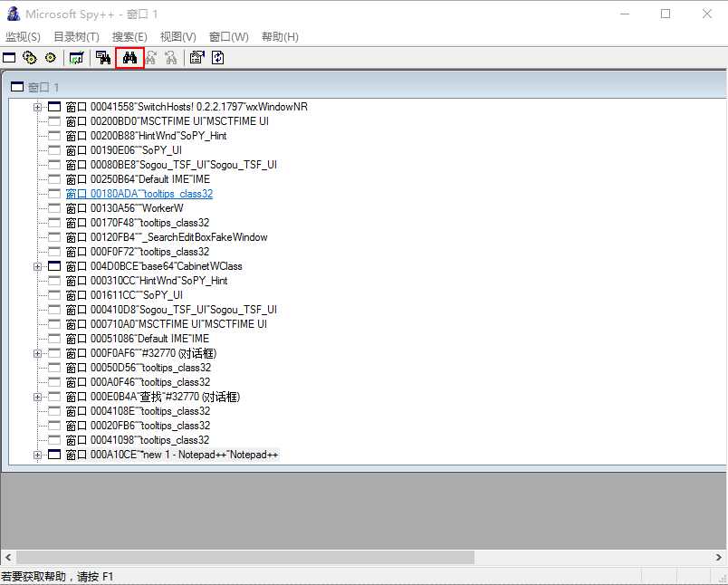
Task: Select row 0004108E tooltips_class32
Action: coord(138,411)
